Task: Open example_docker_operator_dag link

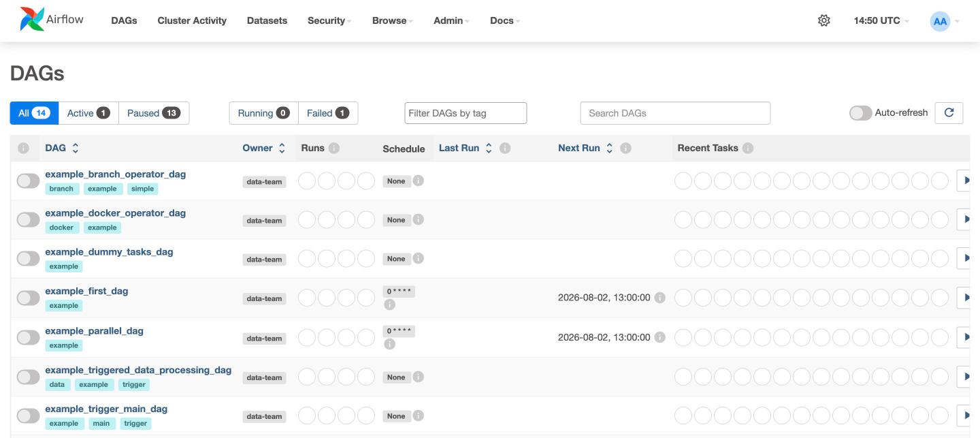Action: click(115, 213)
